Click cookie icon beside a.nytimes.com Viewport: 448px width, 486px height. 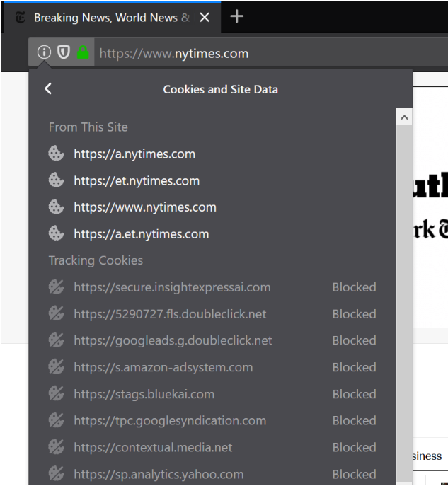tap(56, 154)
